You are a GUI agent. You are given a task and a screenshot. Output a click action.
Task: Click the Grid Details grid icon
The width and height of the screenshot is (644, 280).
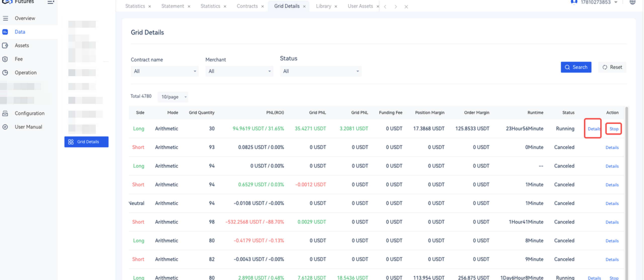[x=71, y=142]
